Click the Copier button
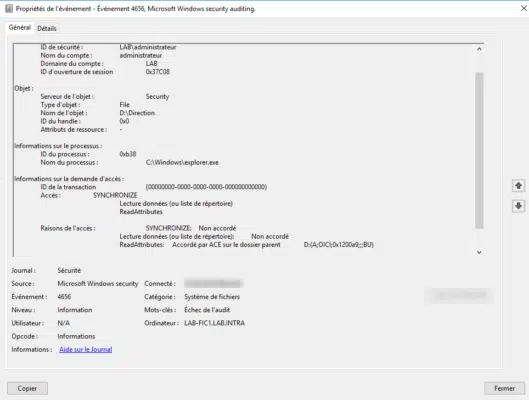The width and height of the screenshot is (529, 400). pos(27,388)
